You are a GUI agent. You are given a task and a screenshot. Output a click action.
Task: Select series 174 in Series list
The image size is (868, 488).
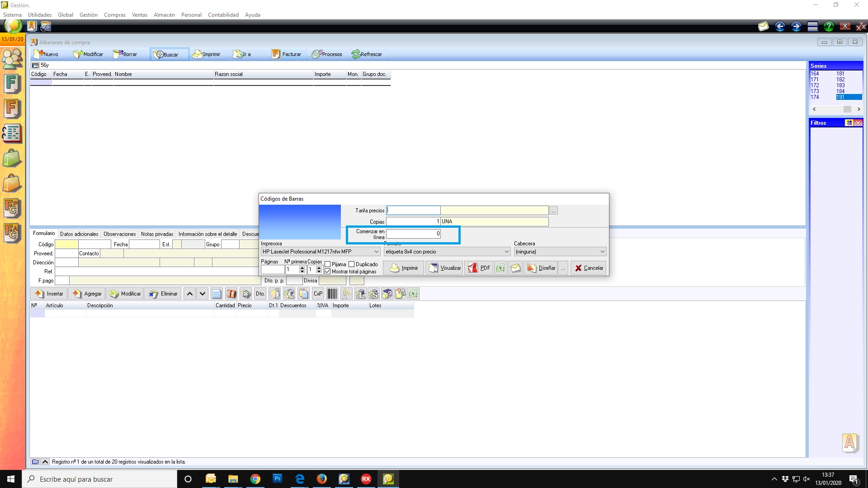pyautogui.click(x=815, y=97)
